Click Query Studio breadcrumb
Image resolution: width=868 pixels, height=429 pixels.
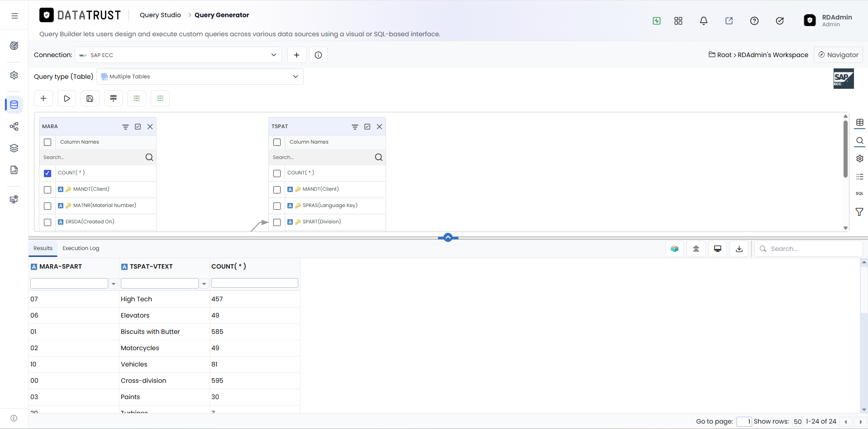160,15
